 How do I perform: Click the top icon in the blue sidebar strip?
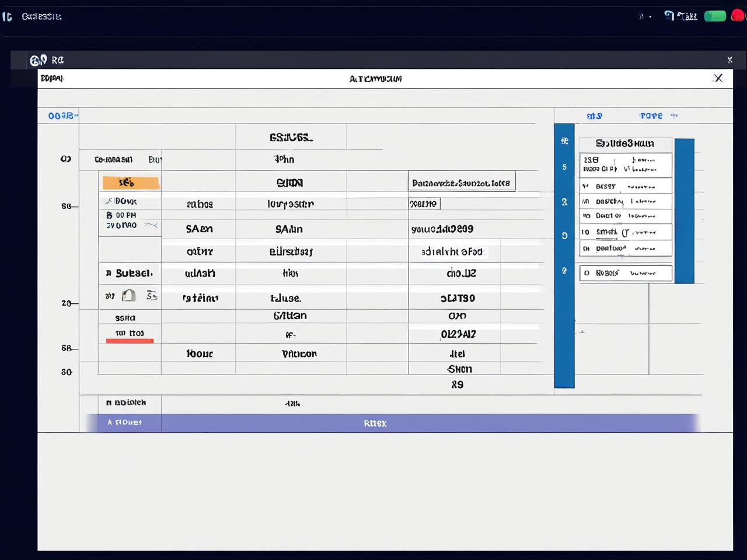[564, 141]
